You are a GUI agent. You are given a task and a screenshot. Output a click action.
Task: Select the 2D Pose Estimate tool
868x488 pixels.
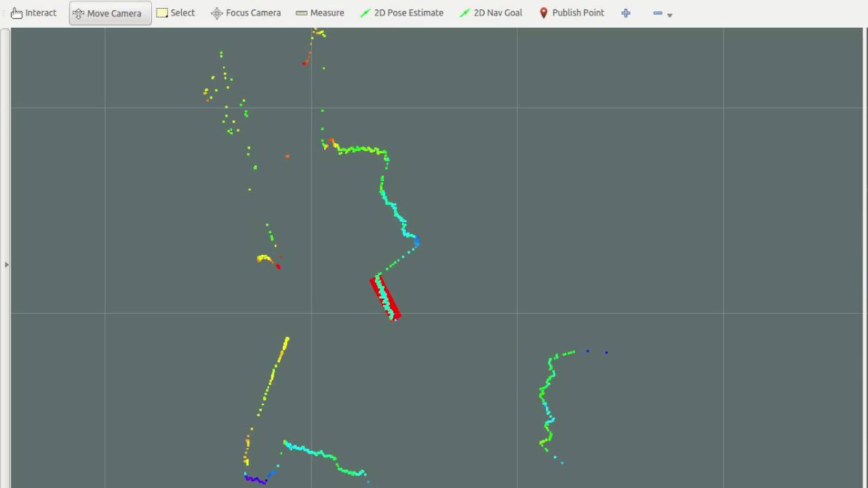tap(401, 13)
